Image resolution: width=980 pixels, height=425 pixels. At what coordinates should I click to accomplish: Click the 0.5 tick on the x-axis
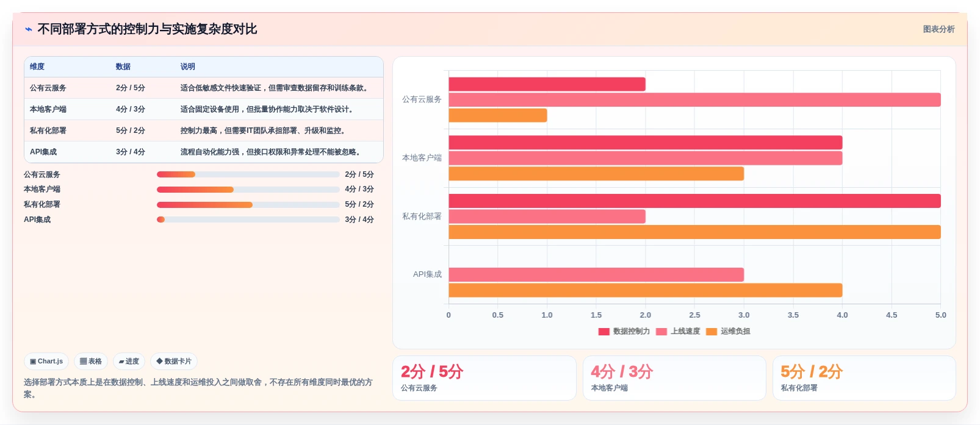pyautogui.click(x=498, y=315)
